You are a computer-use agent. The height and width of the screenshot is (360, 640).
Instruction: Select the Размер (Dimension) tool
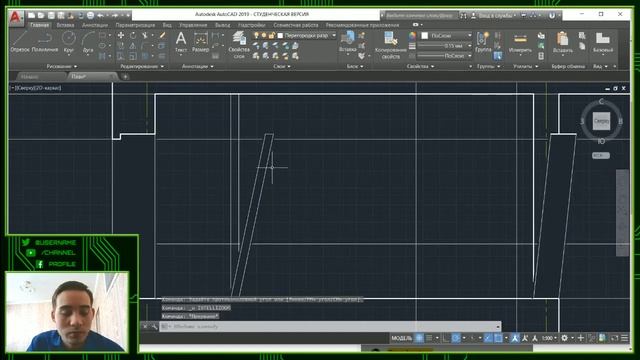tap(200, 42)
